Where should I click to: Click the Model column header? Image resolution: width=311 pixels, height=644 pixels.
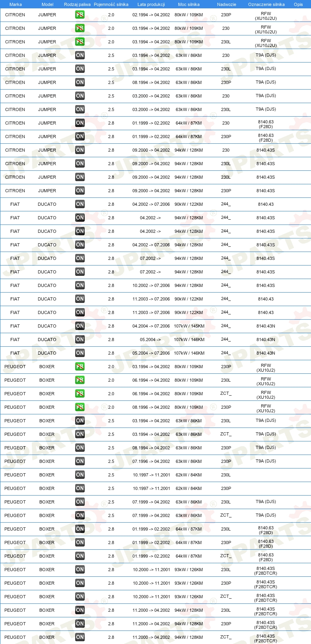coord(47,4)
